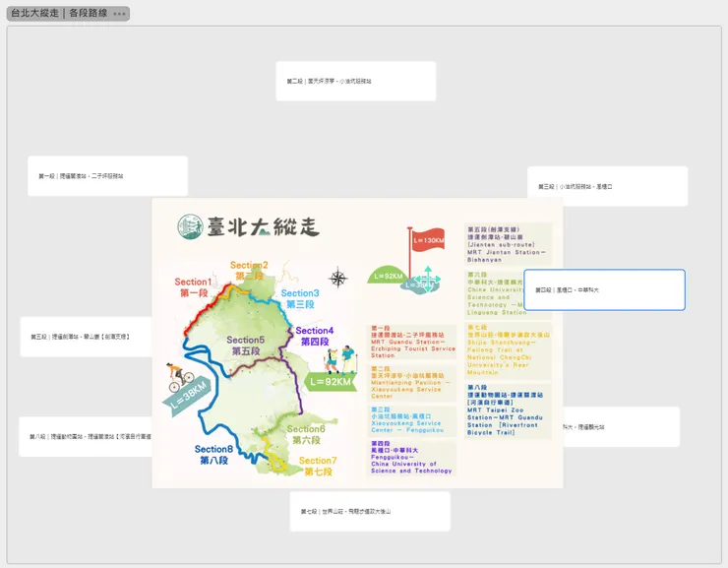
Task: Select the 第八段 (河濱自行車道) card
Action: pyautogui.click(x=86, y=436)
